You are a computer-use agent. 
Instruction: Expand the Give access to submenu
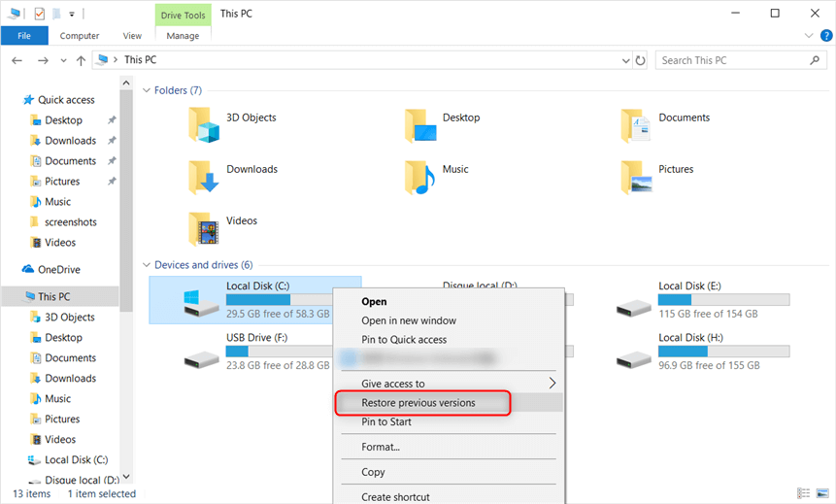coord(552,384)
